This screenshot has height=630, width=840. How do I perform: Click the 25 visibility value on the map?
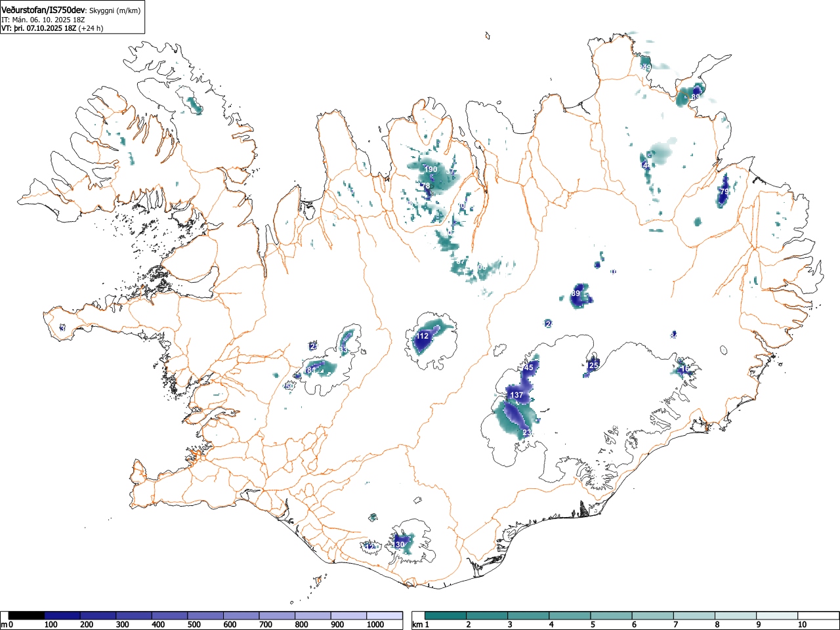[594, 366]
